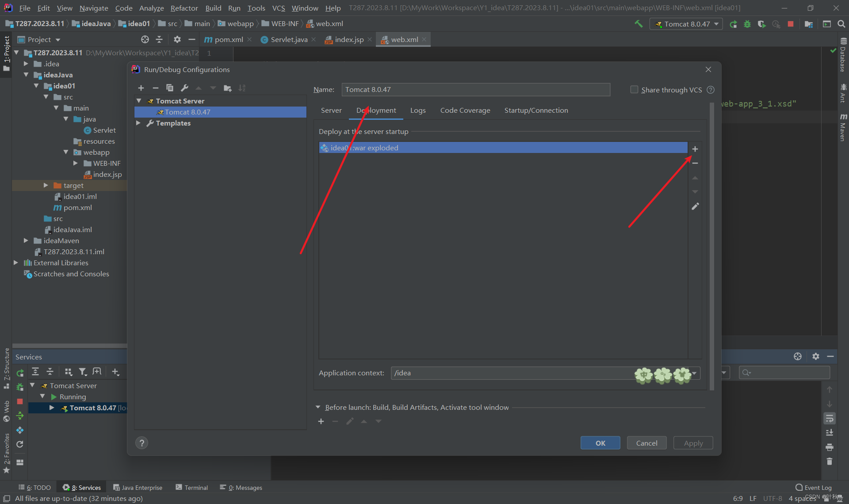Expand External Libraries node

click(16, 263)
